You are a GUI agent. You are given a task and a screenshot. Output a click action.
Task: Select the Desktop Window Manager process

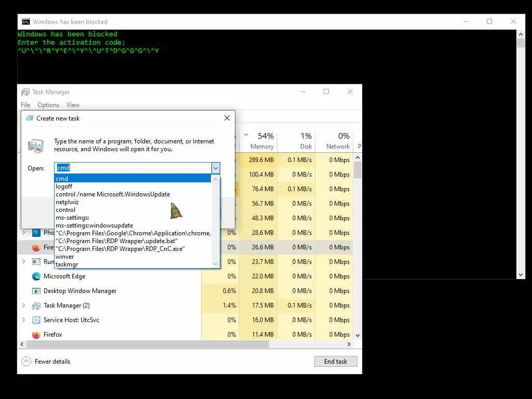pos(185,291)
